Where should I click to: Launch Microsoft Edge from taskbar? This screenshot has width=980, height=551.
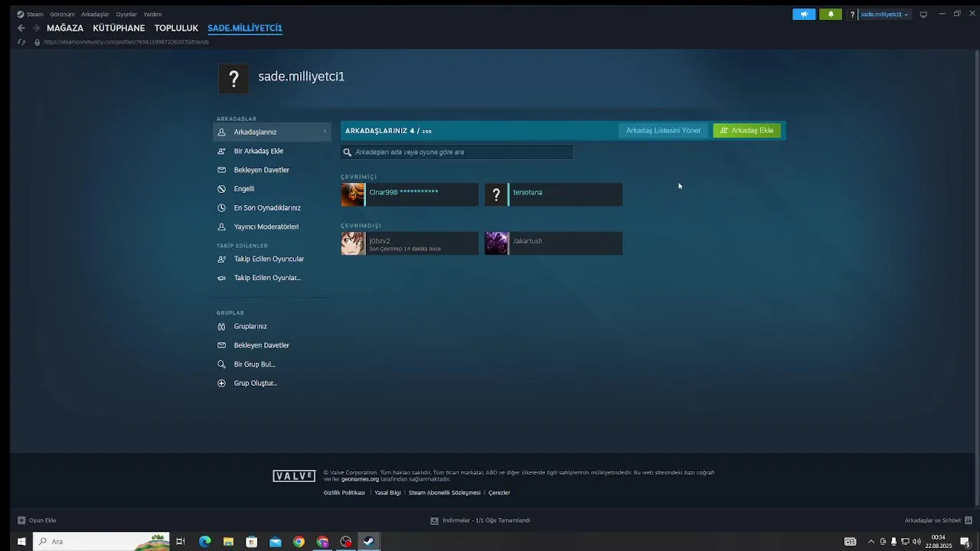[204, 542]
